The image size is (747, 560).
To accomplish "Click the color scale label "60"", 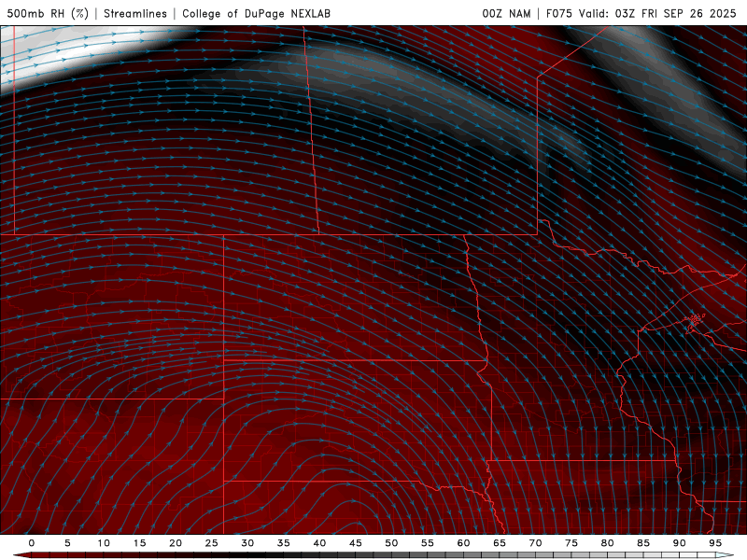I will pos(463,543).
